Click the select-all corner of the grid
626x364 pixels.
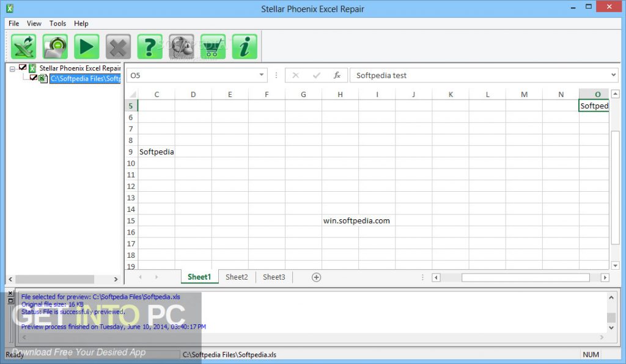[x=132, y=95]
